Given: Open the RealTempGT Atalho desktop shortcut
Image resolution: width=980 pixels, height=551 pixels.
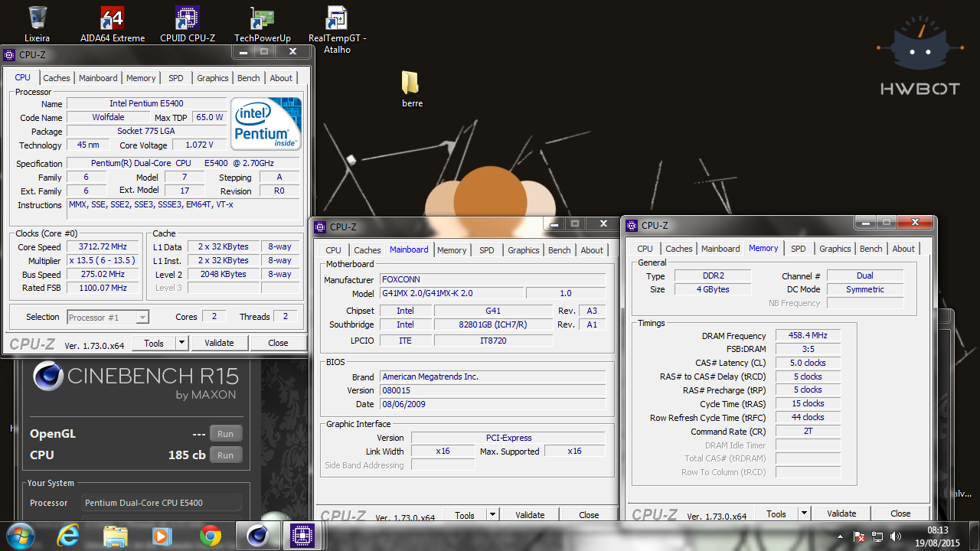Looking at the screenshot, I should (338, 29).
